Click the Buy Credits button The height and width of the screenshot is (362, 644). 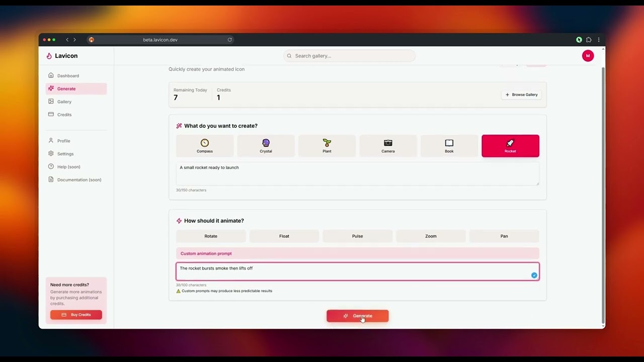coord(76,315)
